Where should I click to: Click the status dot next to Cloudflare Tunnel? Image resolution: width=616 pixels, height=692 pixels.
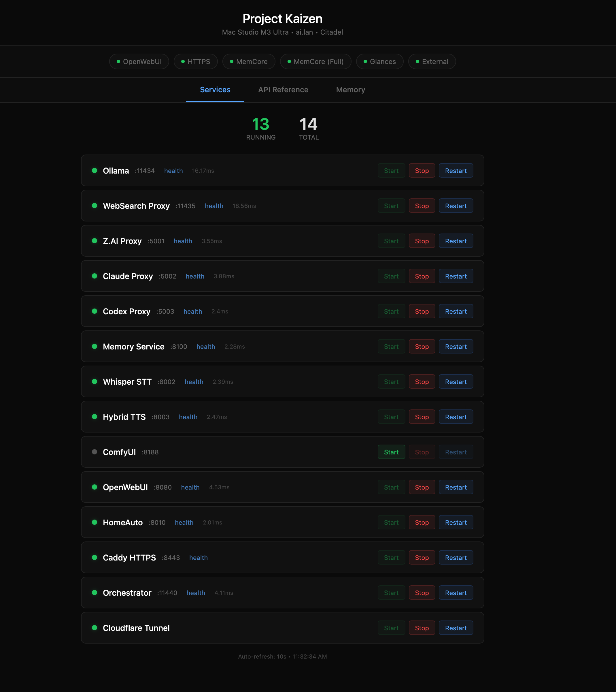(95, 628)
